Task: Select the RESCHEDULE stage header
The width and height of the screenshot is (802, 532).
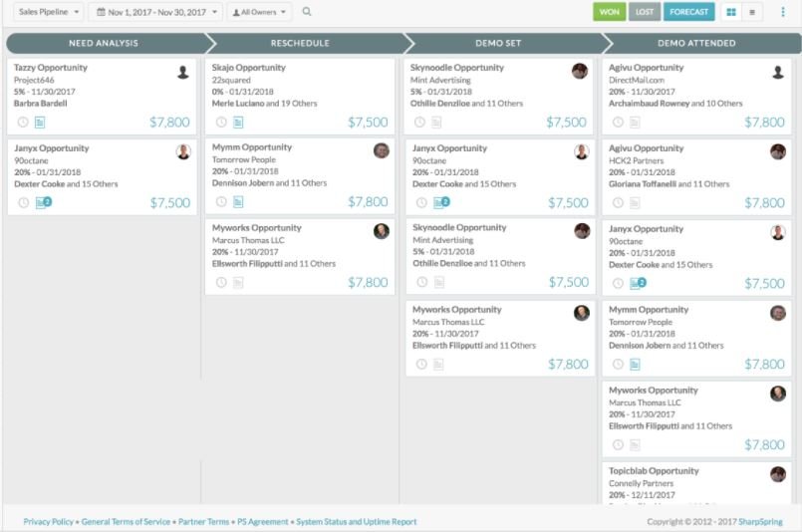Action: point(300,43)
